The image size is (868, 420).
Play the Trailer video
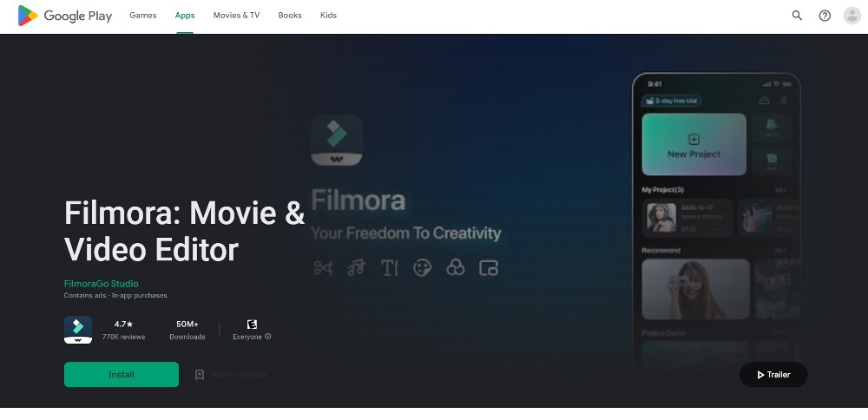(x=773, y=375)
